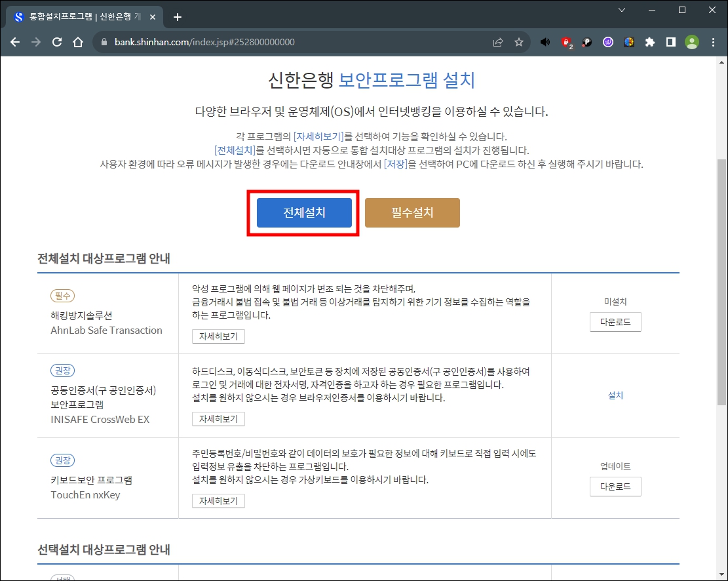
Task: Click the 권장 badge for 키보드보안 프로그램
Action: click(x=63, y=460)
